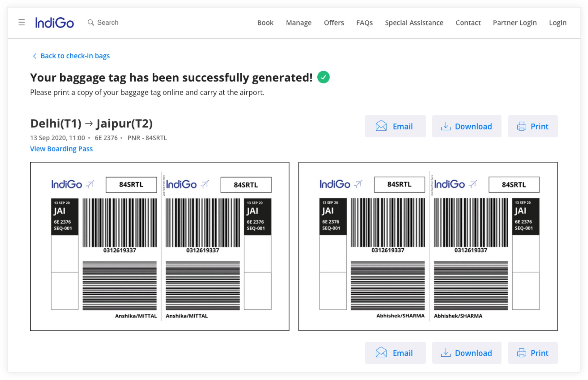Click the top Download arrow icon

click(x=445, y=126)
